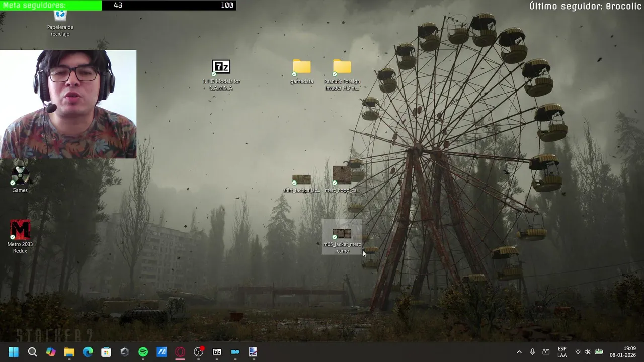644x362 pixels.
Task: Open the gray hexagon app in taskbar
Action: [x=125, y=352]
